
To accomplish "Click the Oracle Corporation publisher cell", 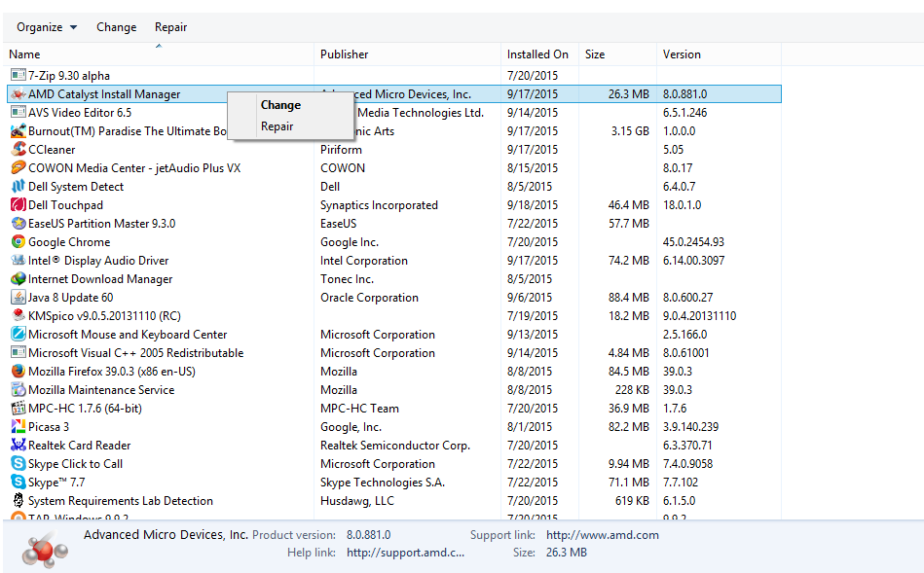I will click(x=369, y=298).
